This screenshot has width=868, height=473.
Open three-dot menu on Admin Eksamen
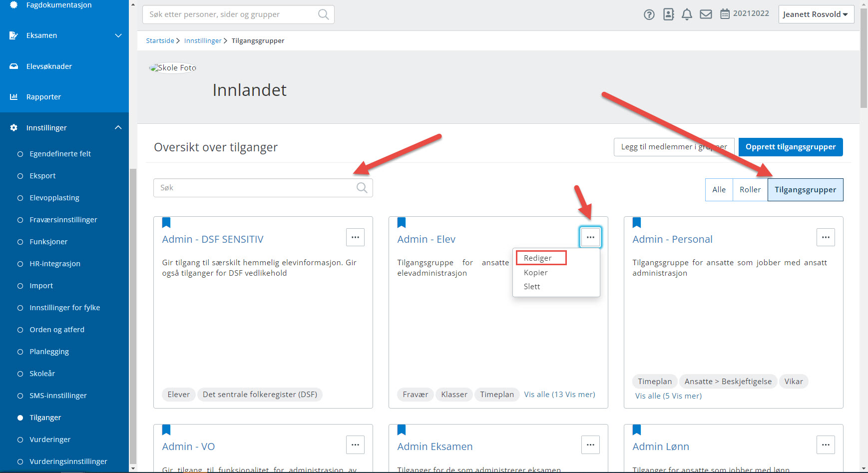point(590,445)
